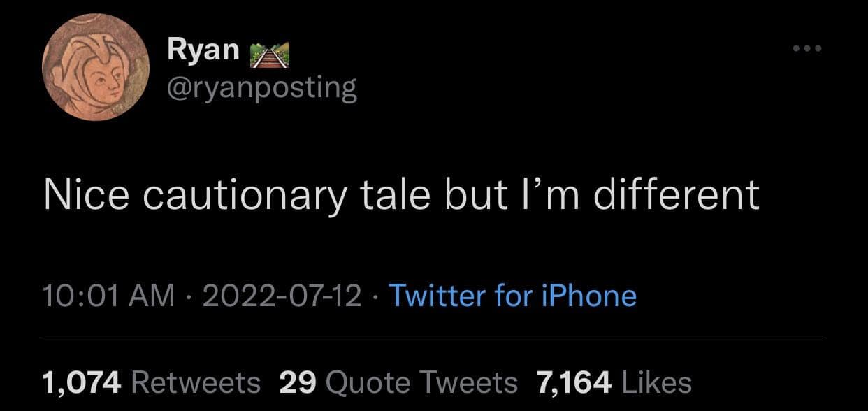The width and height of the screenshot is (868, 411).
Task: Open the three-dot more options menu
Action: click(807, 48)
